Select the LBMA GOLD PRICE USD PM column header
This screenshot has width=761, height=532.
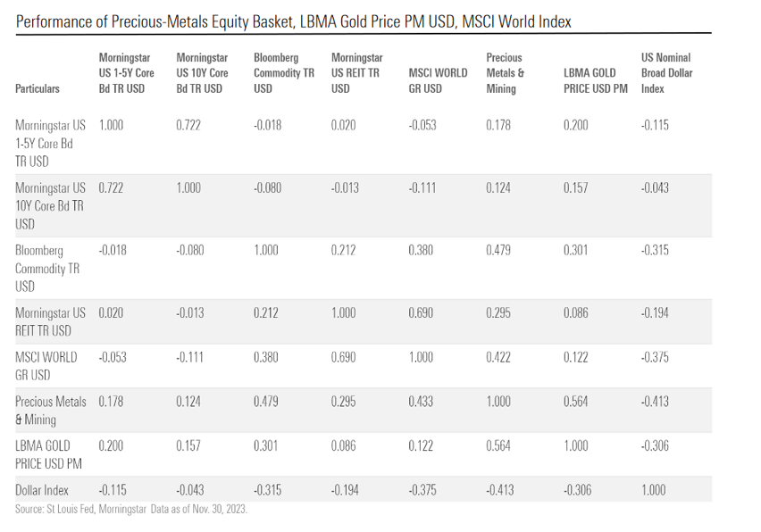596,81
